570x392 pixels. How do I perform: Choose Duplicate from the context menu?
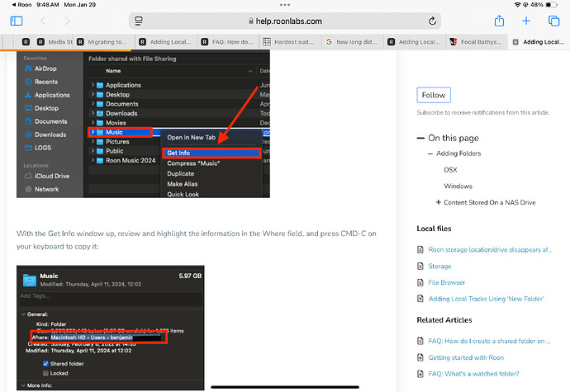click(x=181, y=173)
